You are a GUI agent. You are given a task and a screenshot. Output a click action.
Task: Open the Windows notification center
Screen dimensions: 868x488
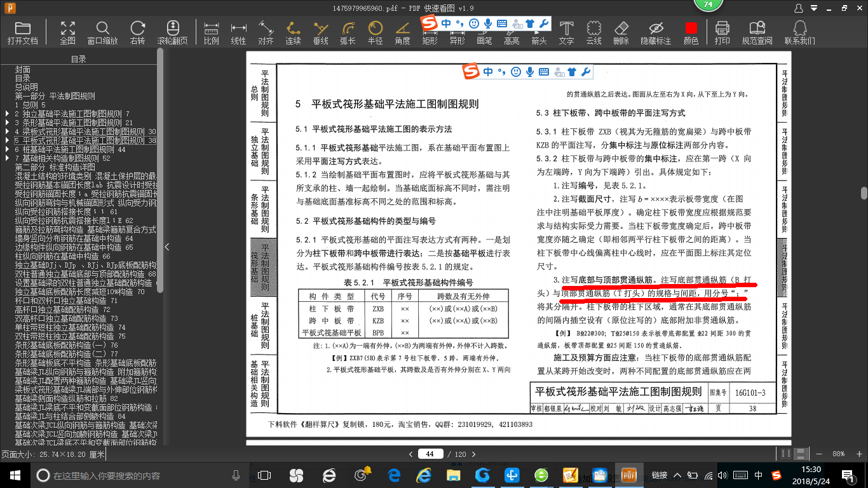[x=848, y=475]
